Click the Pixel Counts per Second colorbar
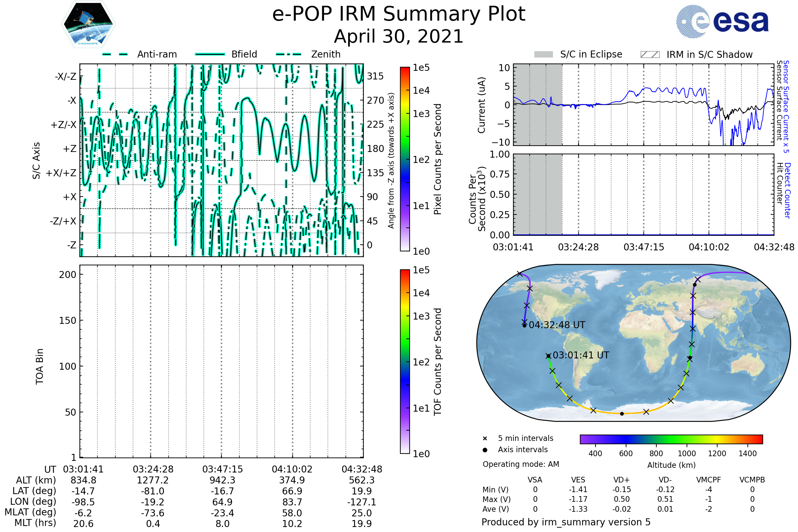Viewport: 798px width, 532px height. [x=405, y=159]
